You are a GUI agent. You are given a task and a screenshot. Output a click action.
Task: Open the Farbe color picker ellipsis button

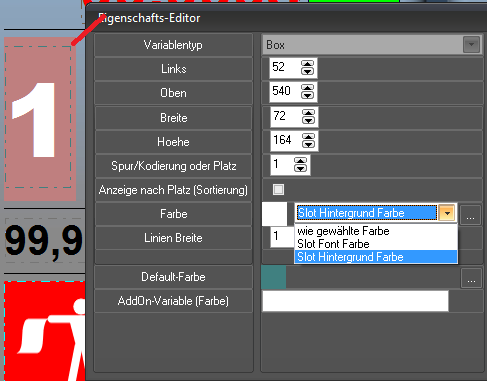470,215
